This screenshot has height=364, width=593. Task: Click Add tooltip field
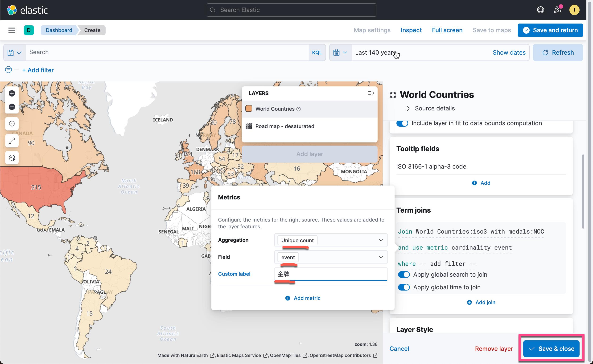pos(481,183)
